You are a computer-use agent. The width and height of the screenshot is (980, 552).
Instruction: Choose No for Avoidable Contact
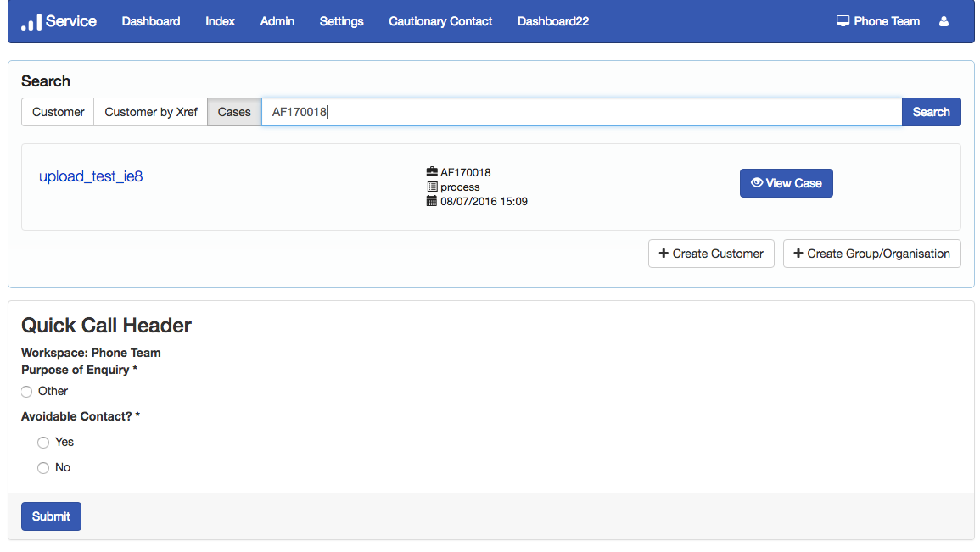coord(43,468)
